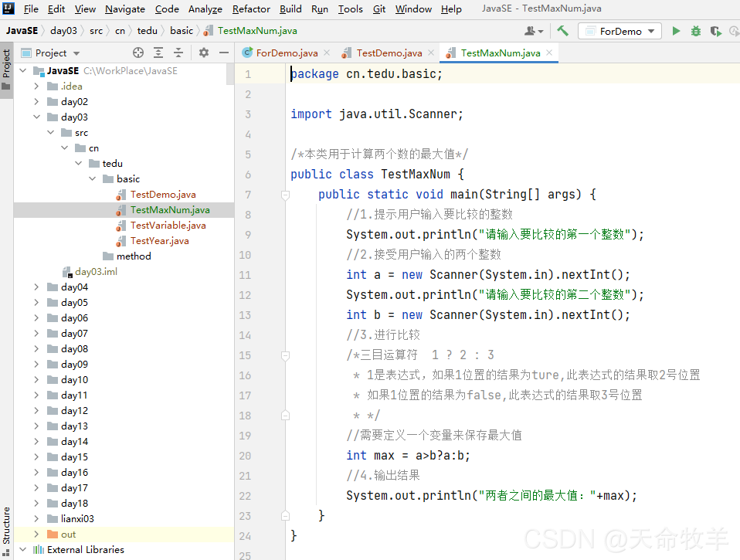The width and height of the screenshot is (740, 560).
Task: Expand the out folder
Action: click(37, 534)
